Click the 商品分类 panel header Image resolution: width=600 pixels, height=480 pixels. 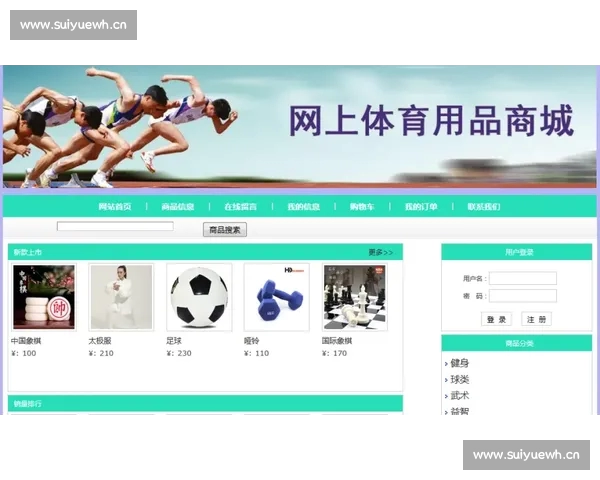(x=517, y=343)
